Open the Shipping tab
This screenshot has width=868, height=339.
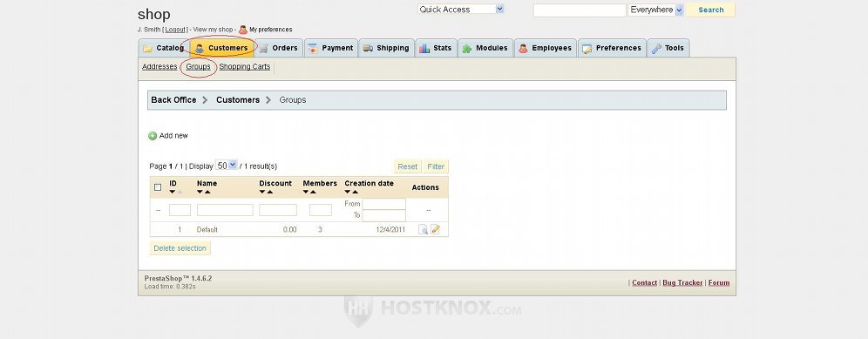point(386,48)
